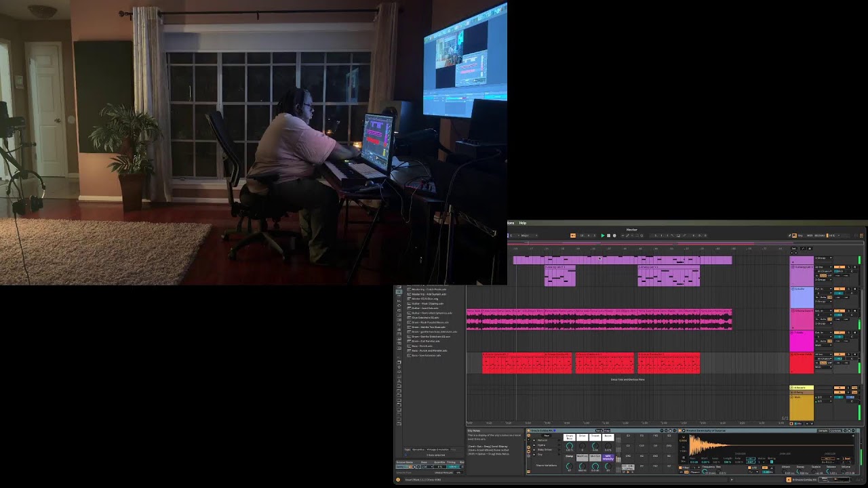Launch the Side Driver variation arrow
Viewport: 868px width, 488px height.
[x=559, y=449]
